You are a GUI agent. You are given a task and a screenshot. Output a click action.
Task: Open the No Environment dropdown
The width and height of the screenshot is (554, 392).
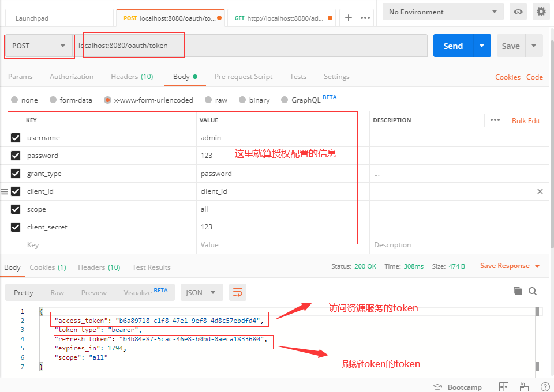click(x=442, y=11)
